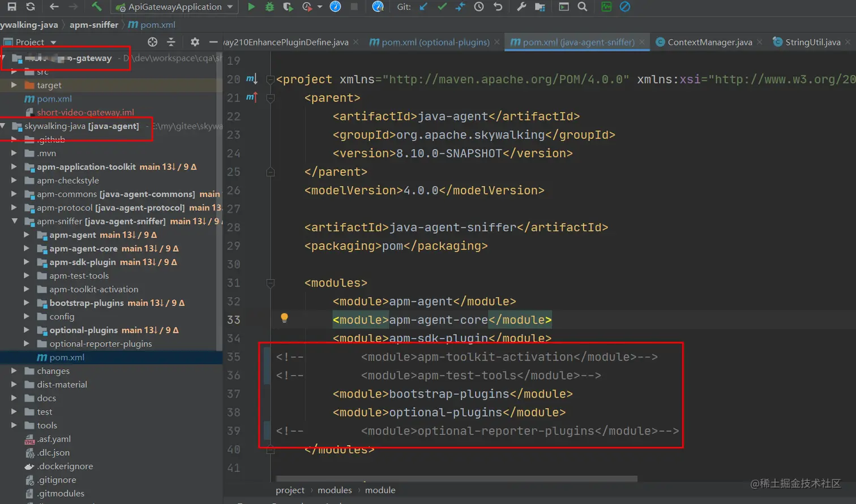Select the apm-checkstyle folder
The height and width of the screenshot is (504, 856).
[x=68, y=180]
